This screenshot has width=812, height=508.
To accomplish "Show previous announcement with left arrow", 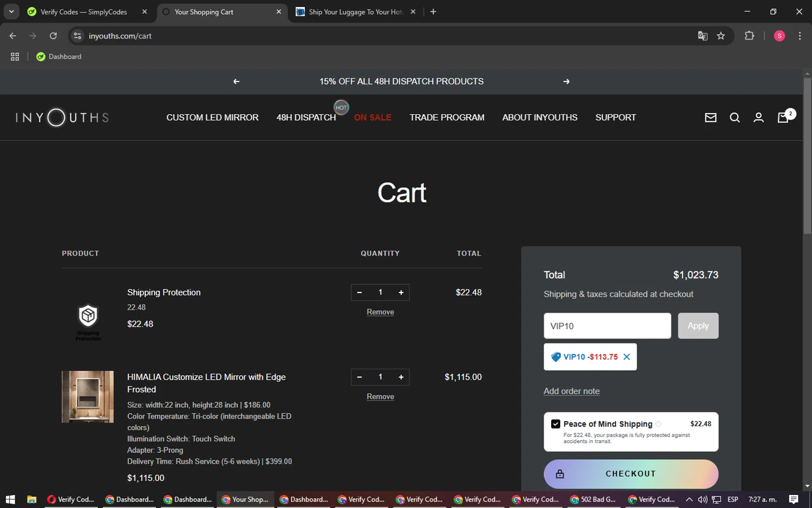I will coord(236,81).
